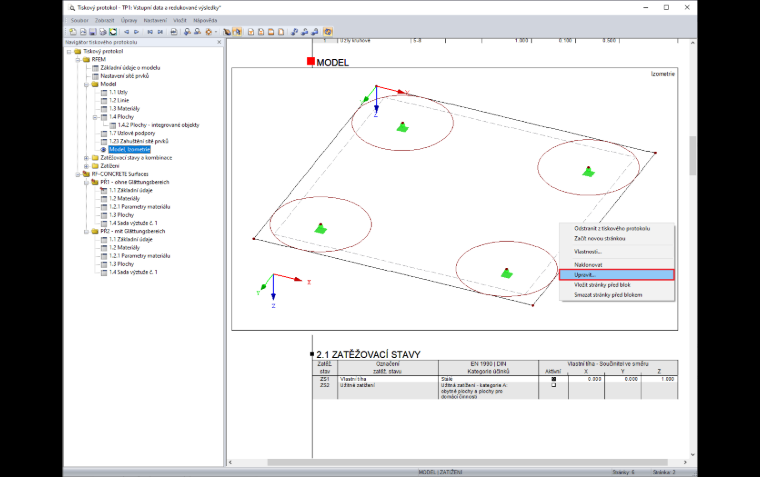Select 1.4.2 Plochy - integrované objekty
The width and height of the screenshot is (760, 477).
click(x=158, y=125)
